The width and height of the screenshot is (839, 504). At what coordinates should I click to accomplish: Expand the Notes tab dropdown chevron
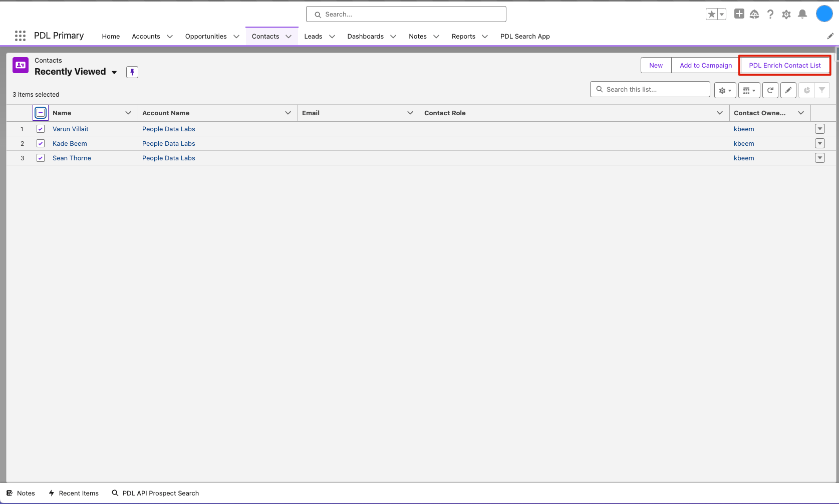click(436, 37)
